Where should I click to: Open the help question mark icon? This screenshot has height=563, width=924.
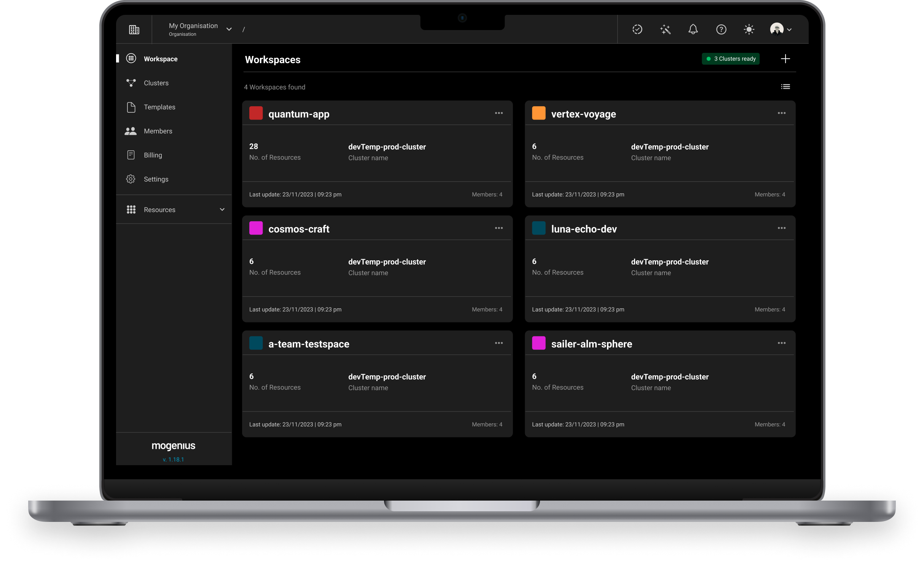721,29
